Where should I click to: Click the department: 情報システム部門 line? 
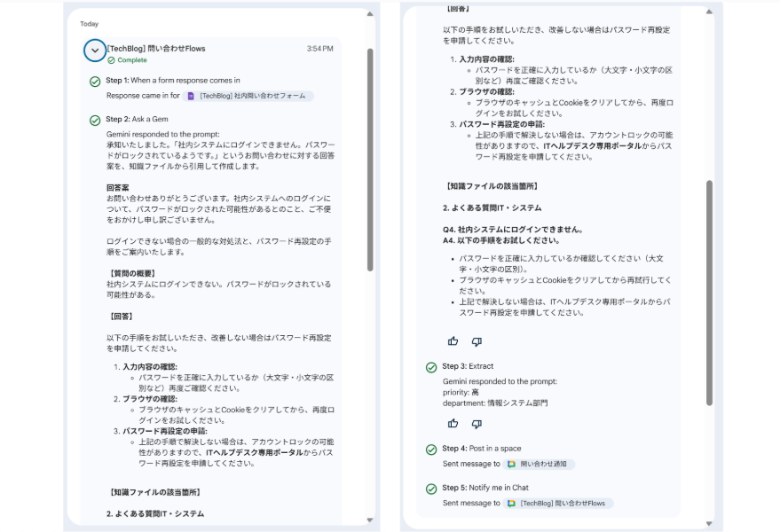click(x=495, y=403)
